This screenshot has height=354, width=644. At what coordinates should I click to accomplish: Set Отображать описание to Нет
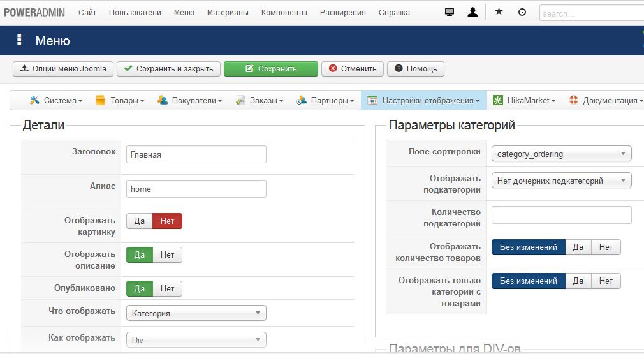(x=167, y=254)
